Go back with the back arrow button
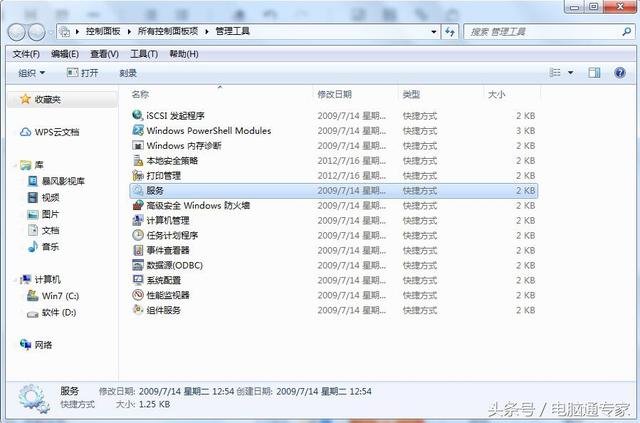Viewport: 640px width, 423px height. click(16, 32)
